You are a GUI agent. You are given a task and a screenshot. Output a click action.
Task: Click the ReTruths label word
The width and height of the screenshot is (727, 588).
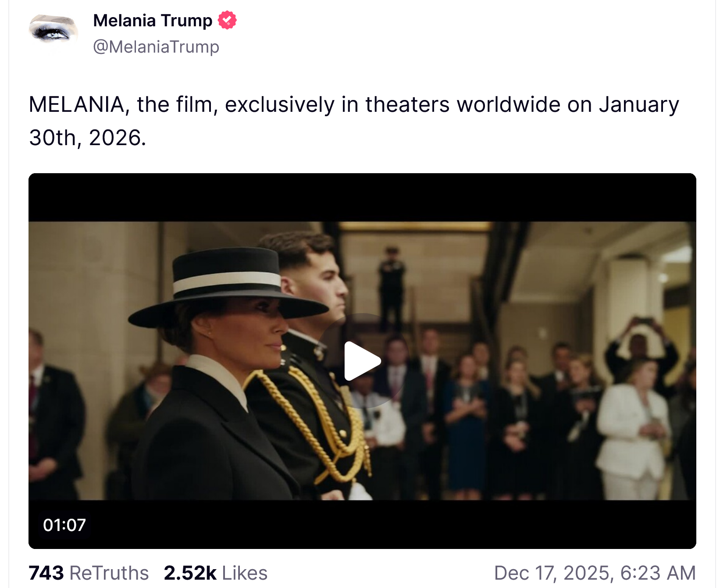(x=109, y=573)
